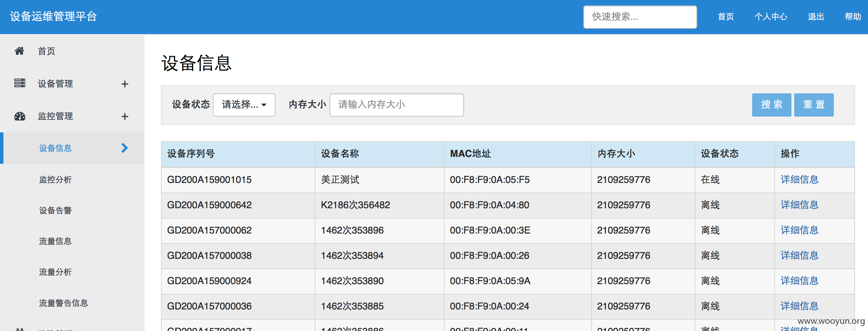Select 退出 in the top navigation
Screen dimensions: 868x331
(x=816, y=17)
